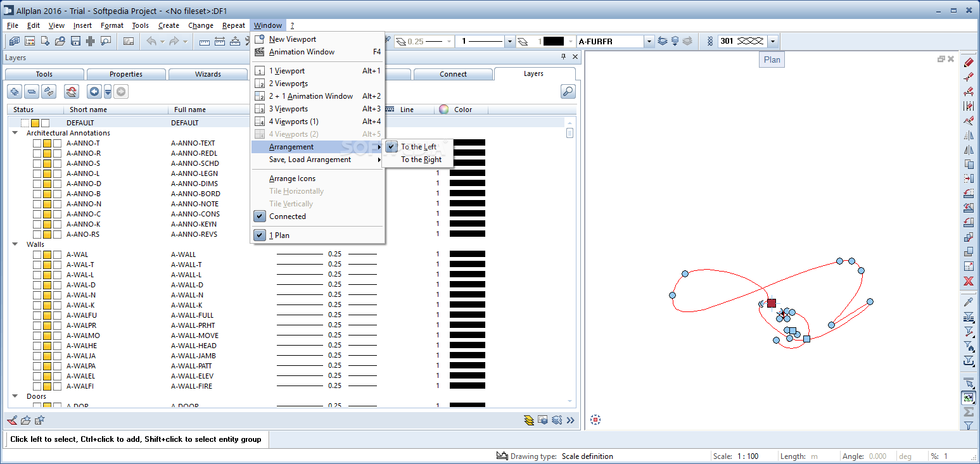Click the yellow layers icon at panel bottom
This screenshot has height=464, width=980.
point(529,420)
